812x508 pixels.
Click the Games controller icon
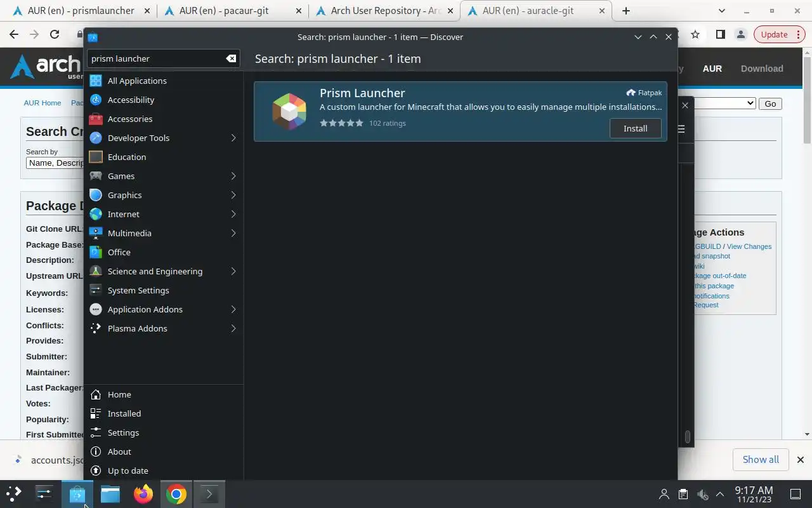pyautogui.click(x=96, y=176)
